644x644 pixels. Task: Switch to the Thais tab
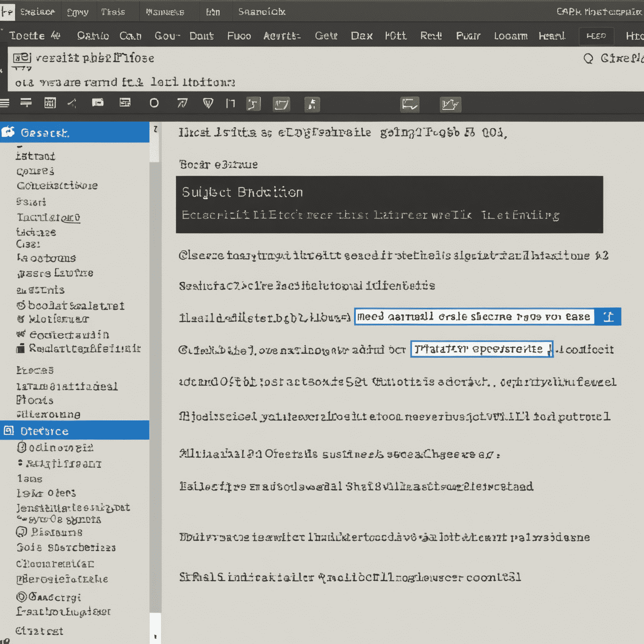pos(113,12)
